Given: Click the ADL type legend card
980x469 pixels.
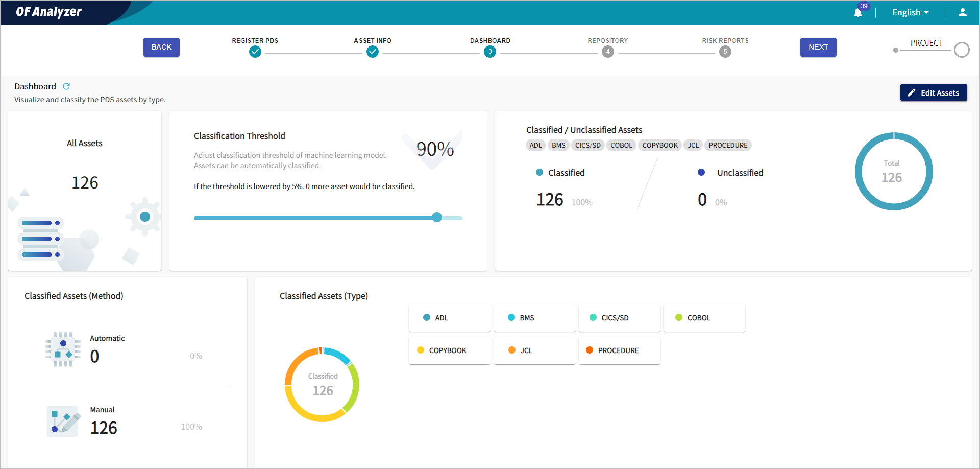Looking at the screenshot, I should tap(450, 318).
